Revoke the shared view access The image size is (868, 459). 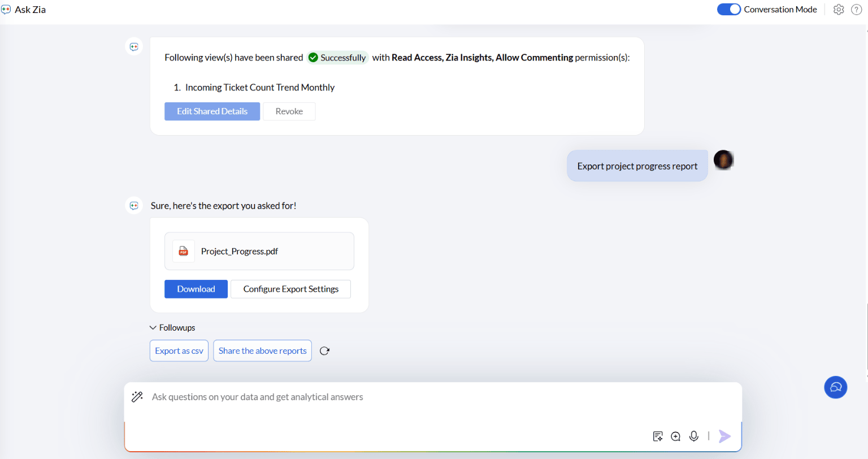tap(289, 111)
